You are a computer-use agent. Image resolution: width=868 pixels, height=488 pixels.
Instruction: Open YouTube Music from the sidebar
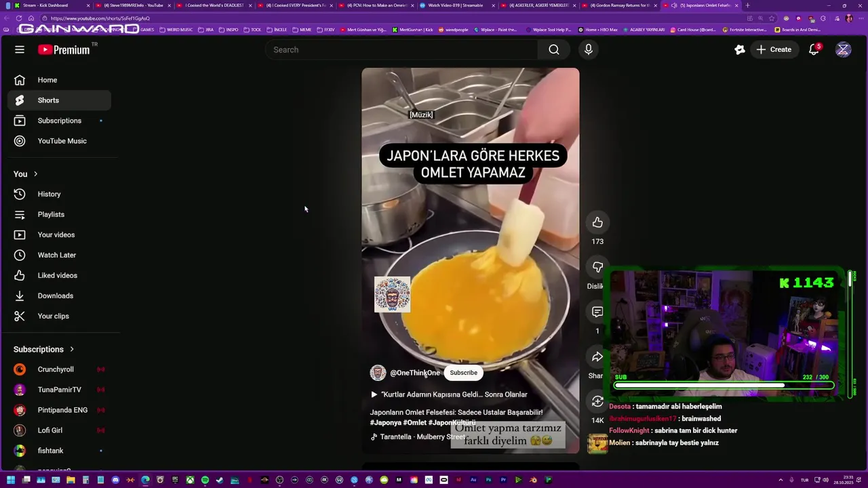pyautogui.click(x=60, y=141)
